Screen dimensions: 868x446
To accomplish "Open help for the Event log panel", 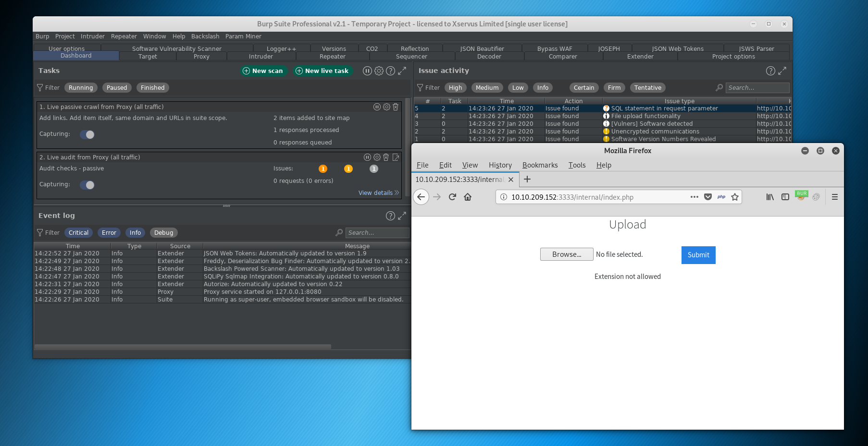I will 390,216.
